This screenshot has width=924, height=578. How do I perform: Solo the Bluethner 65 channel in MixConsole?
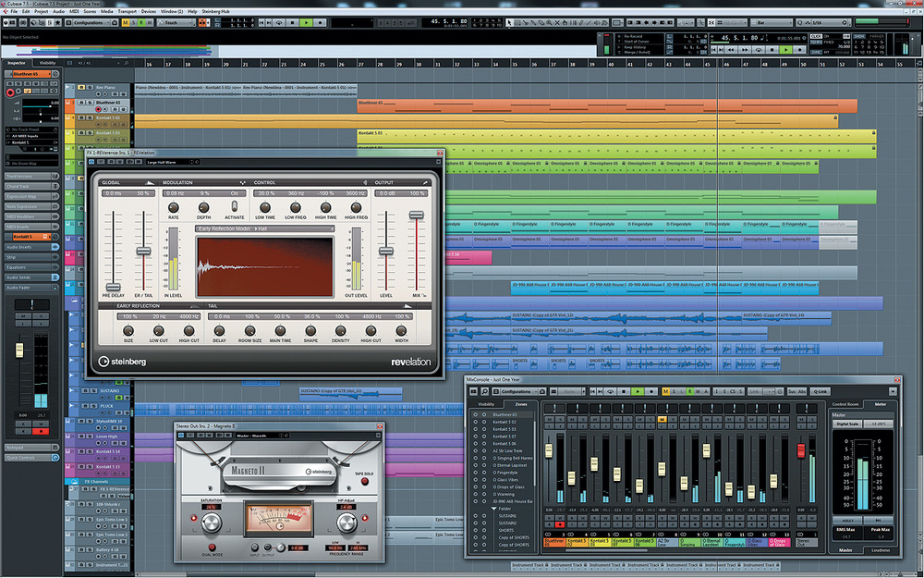(560, 419)
